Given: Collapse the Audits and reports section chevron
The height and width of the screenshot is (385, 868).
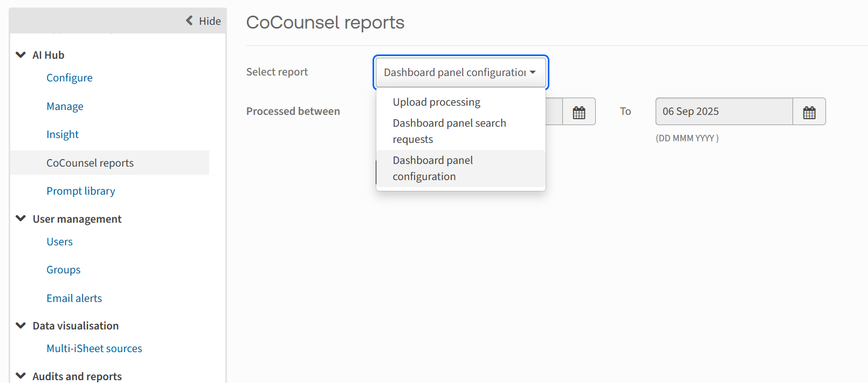Looking at the screenshot, I should point(21,376).
